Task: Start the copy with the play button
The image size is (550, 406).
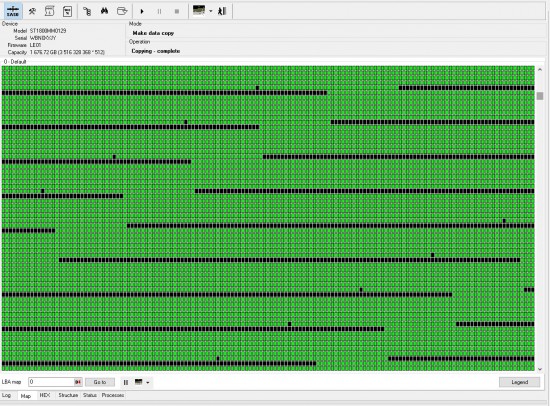Action: tap(142, 11)
